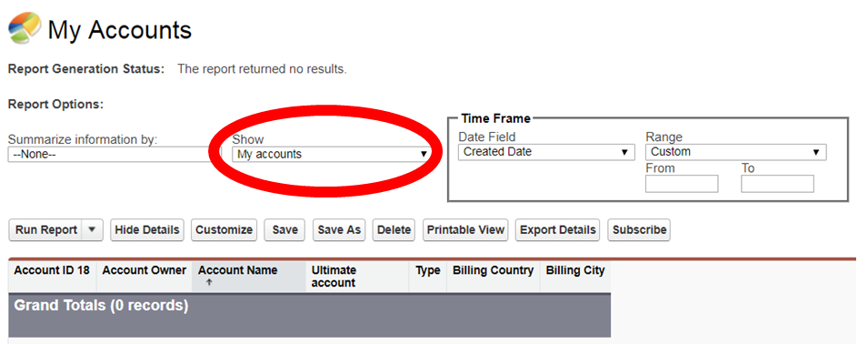Viewport: 868px width, 344px height.
Task: Open the Run Report arrow menu
Action: (93, 230)
